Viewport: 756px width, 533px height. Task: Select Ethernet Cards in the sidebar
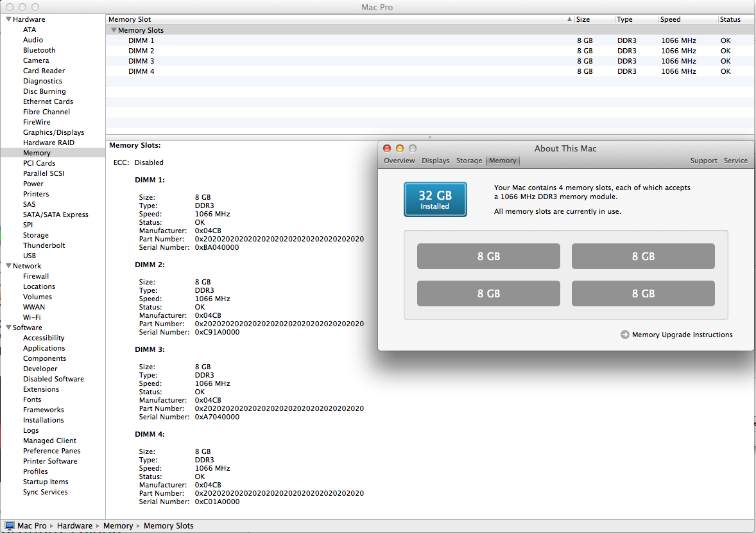48,101
